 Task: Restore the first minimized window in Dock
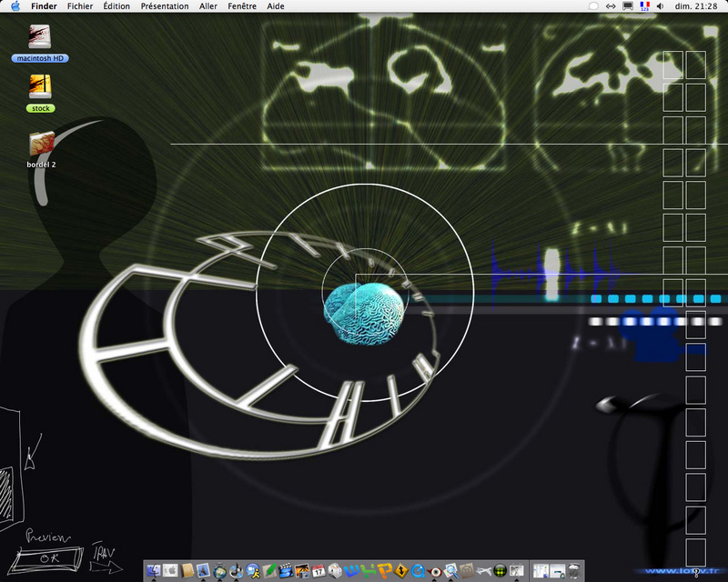[x=541, y=570]
